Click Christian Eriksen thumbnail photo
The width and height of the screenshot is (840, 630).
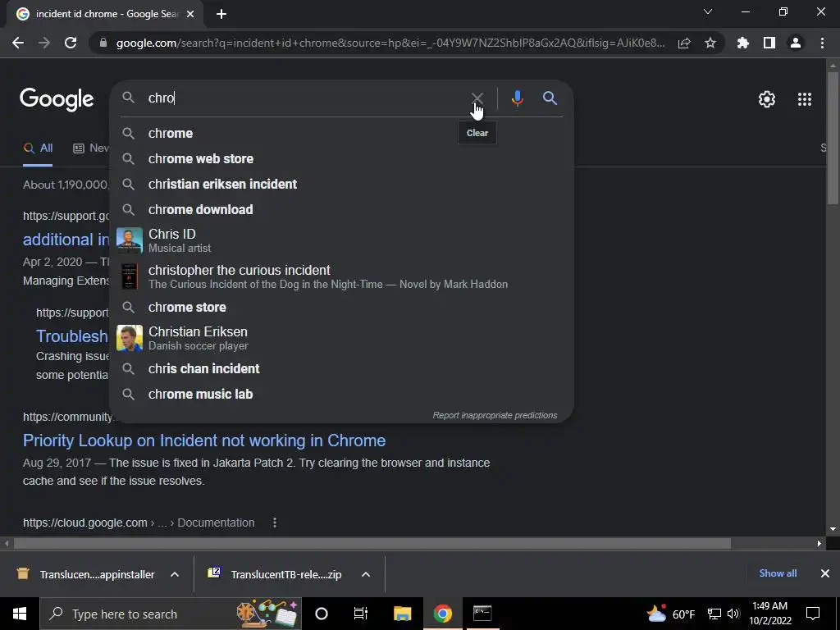click(x=130, y=338)
